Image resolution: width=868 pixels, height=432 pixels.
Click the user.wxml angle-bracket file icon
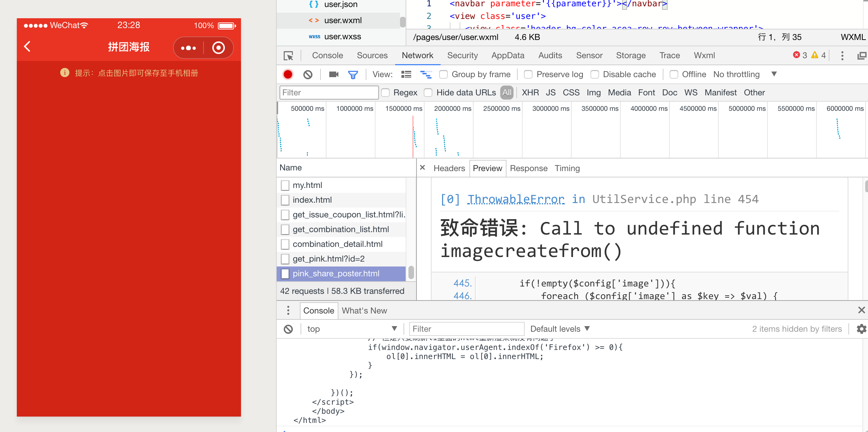[314, 20]
